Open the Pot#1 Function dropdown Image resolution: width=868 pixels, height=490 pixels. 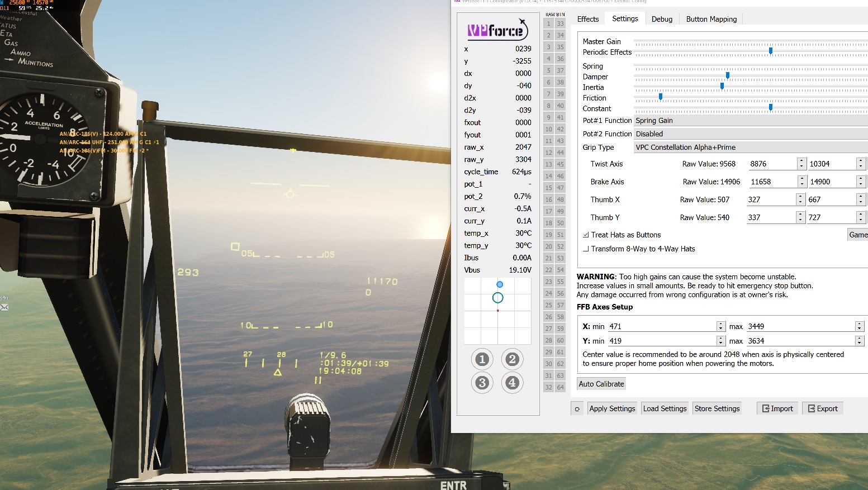pos(751,121)
